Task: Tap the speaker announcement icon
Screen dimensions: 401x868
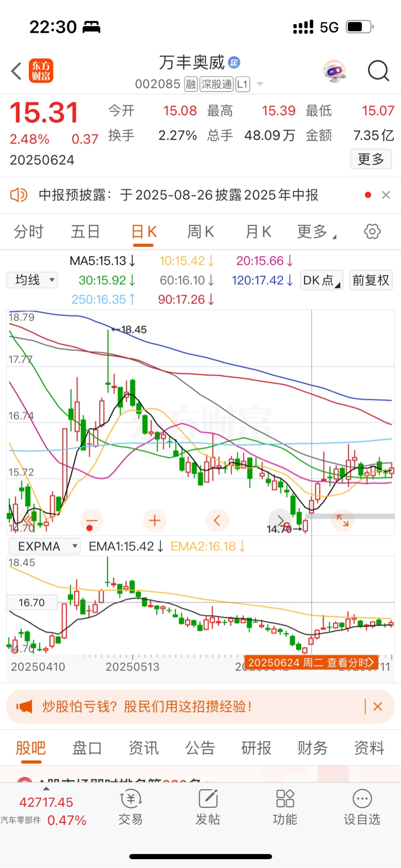Action: click(19, 195)
